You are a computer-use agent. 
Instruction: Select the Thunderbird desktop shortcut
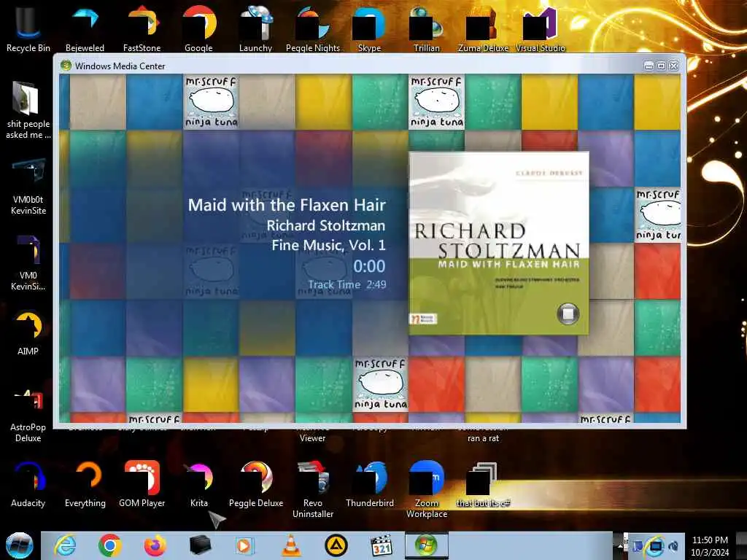370,484
